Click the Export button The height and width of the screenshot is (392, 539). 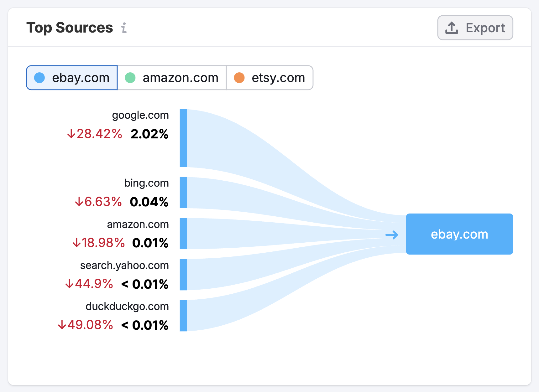[x=475, y=28]
